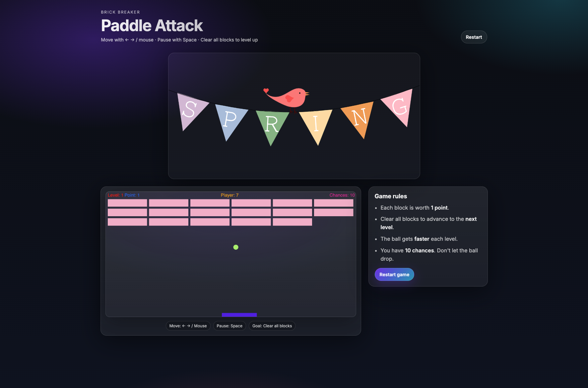Click the green pennant with letter R
The width and height of the screenshot is (588, 388).
point(271,125)
